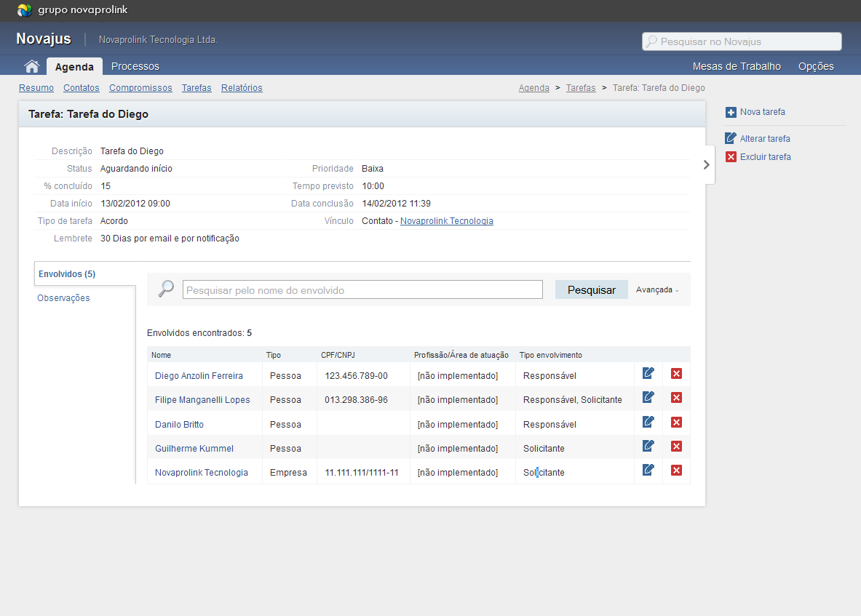Expand the Avançada search options
Image resolution: width=861 pixels, height=616 pixels.
click(x=656, y=290)
